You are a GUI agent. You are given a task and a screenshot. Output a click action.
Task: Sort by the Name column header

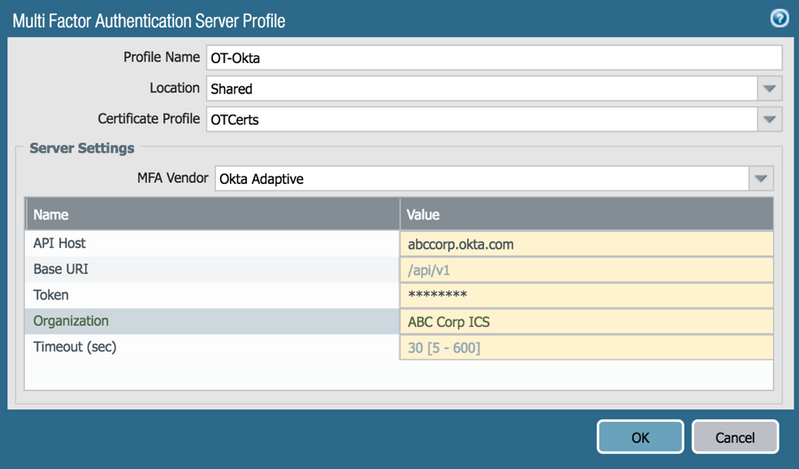[x=212, y=214]
